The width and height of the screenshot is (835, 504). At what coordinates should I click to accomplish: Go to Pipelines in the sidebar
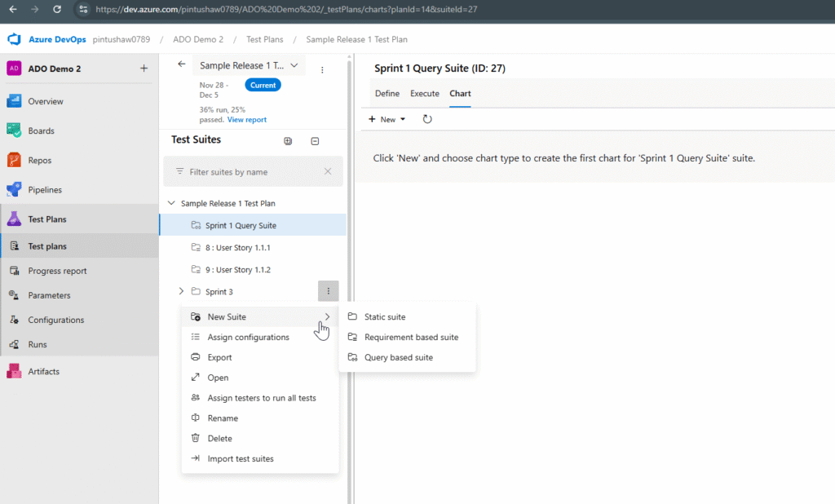[x=45, y=189]
